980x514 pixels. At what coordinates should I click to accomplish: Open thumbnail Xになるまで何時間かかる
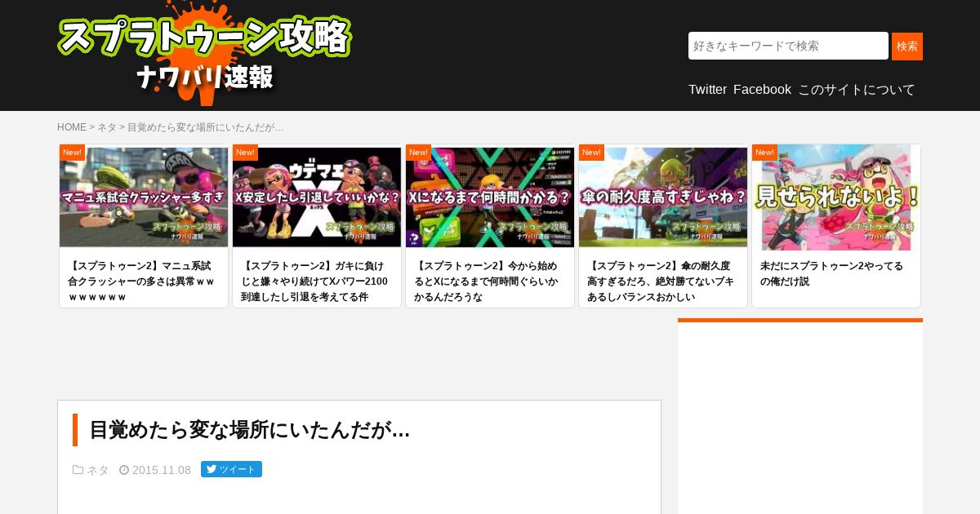coord(490,197)
